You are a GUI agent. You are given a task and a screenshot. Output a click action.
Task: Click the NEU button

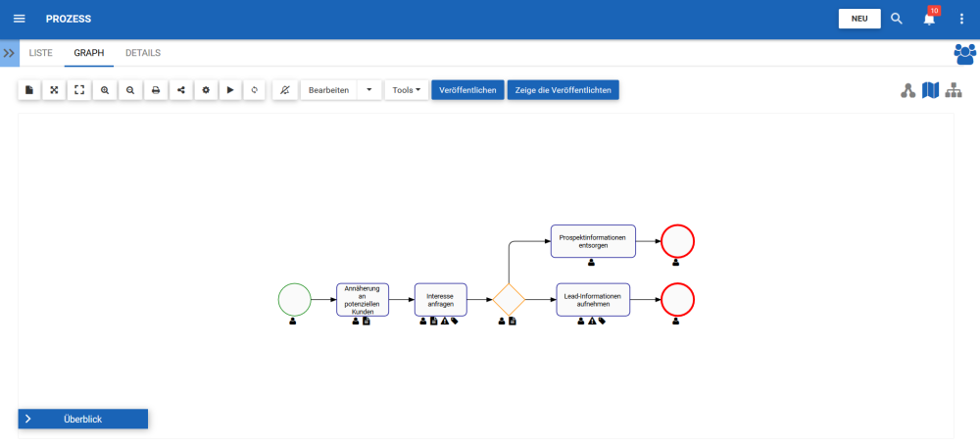coord(859,19)
